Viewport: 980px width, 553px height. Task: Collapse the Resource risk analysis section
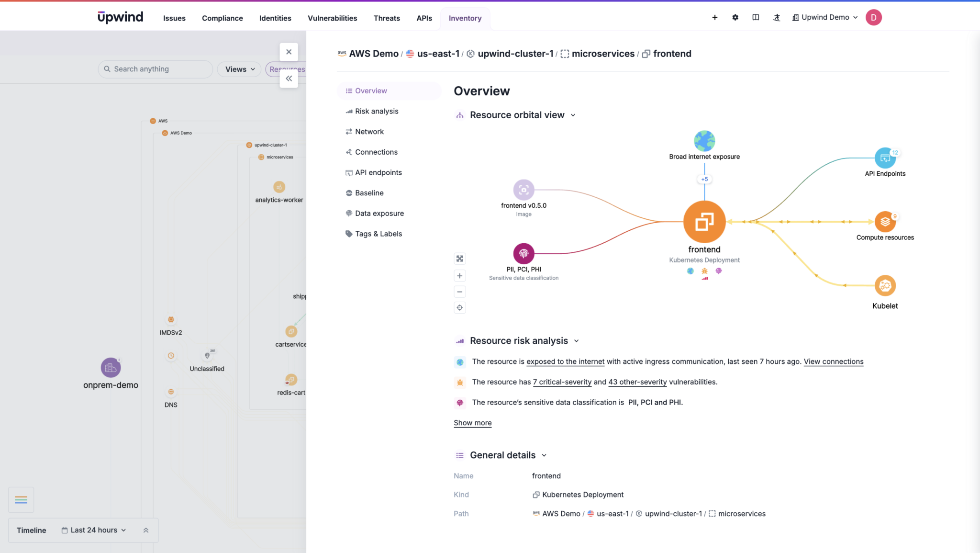click(x=577, y=340)
